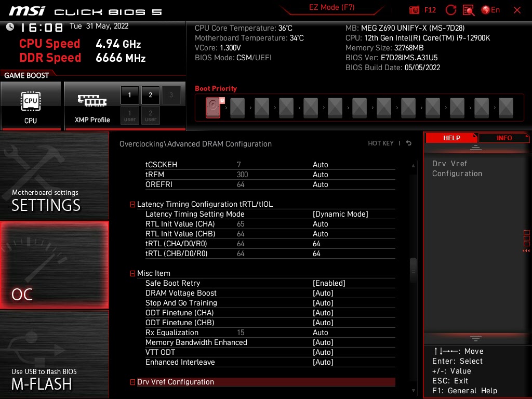Image resolution: width=532 pixels, height=399 pixels.
Task: Edit tCSCKEH Auto value field
Action: tap(320, 165)
